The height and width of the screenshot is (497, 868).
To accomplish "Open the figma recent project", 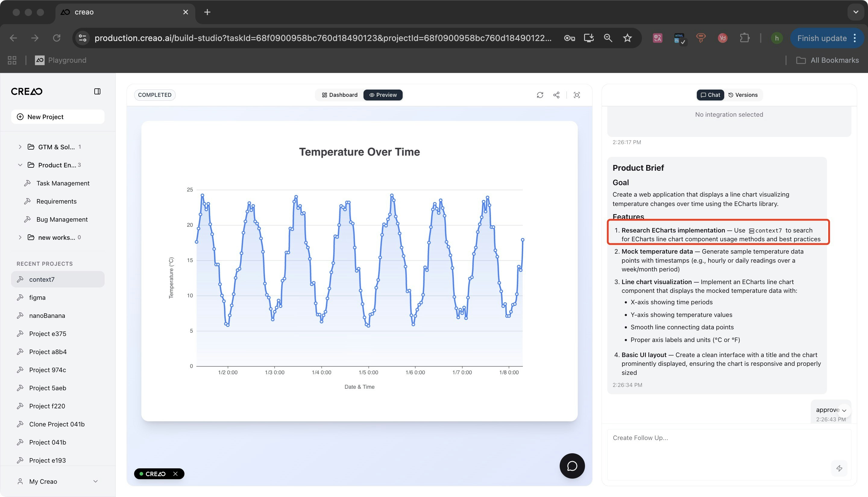I will pos(37,297).
